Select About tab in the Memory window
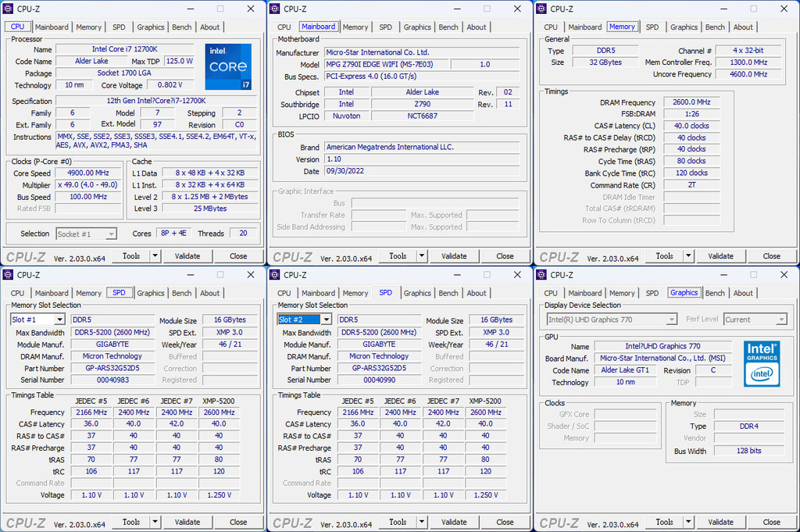 coord(743,27)
